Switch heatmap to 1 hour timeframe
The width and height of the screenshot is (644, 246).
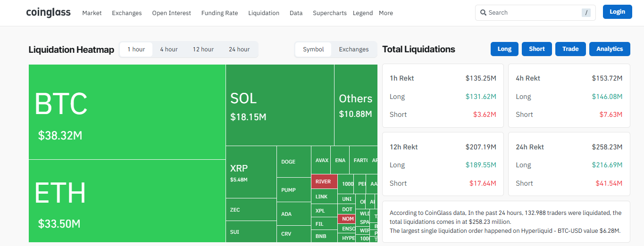[x=136, y=49]
